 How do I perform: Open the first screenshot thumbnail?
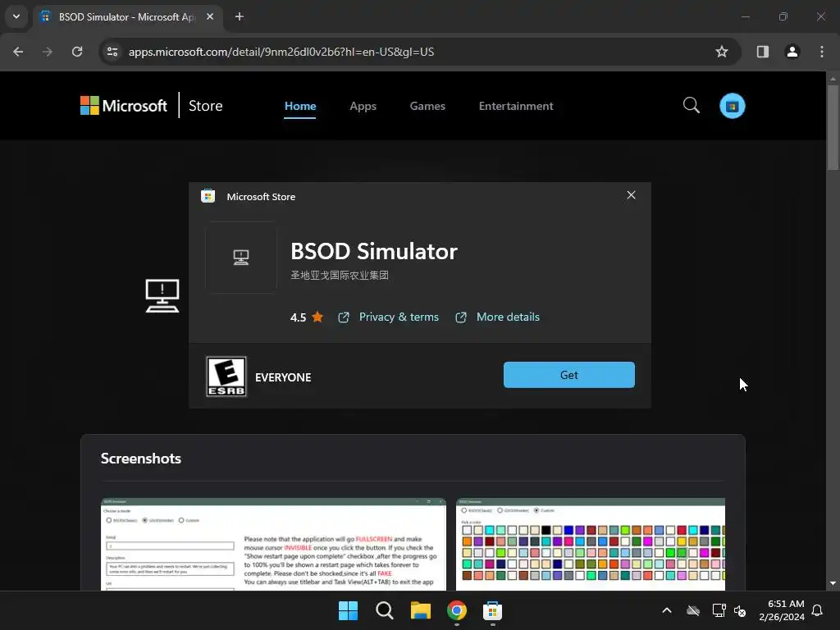point(273,545)
